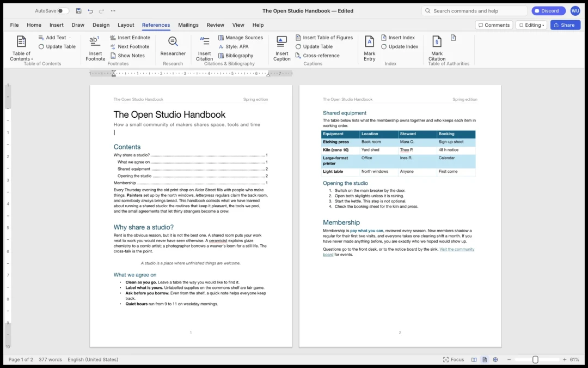Insert Table of Authorities icon

[454, 38]
